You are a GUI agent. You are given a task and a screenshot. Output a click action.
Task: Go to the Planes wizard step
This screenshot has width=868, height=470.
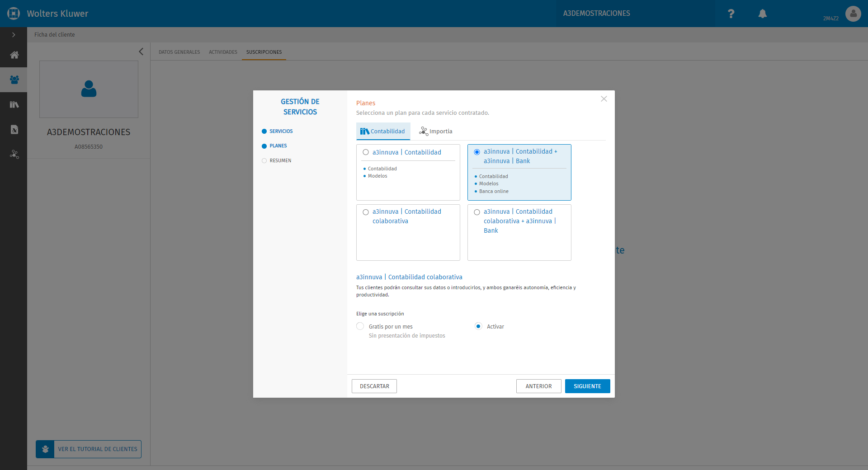[274, 146]
